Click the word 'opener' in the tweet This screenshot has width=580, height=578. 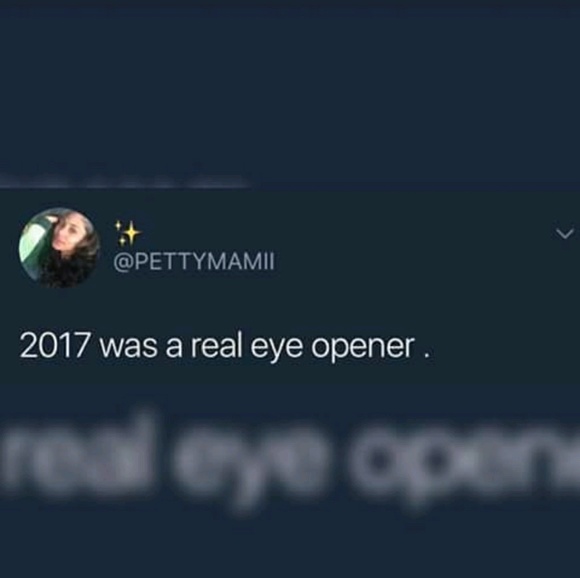tap(363, 349)
